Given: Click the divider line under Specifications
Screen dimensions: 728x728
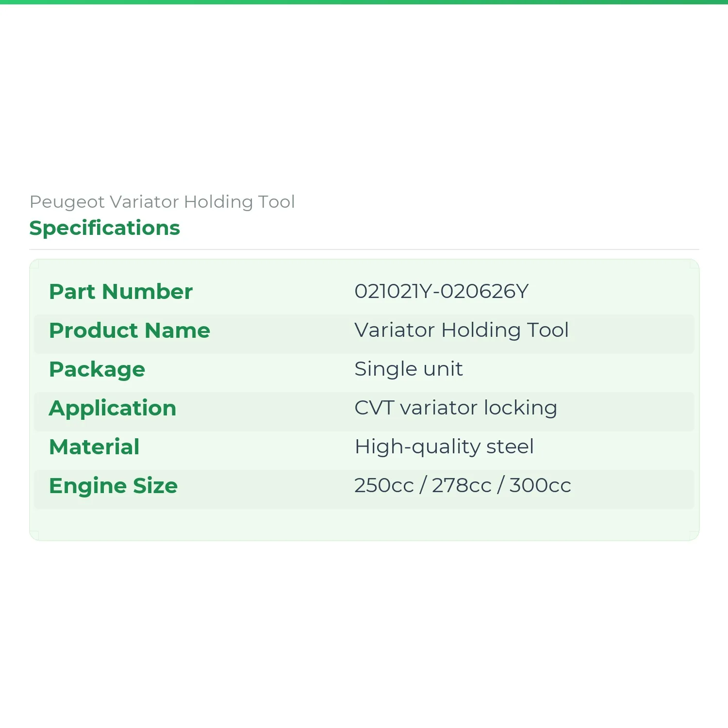Looking at the screenshot, I should [x=364, y=249].
